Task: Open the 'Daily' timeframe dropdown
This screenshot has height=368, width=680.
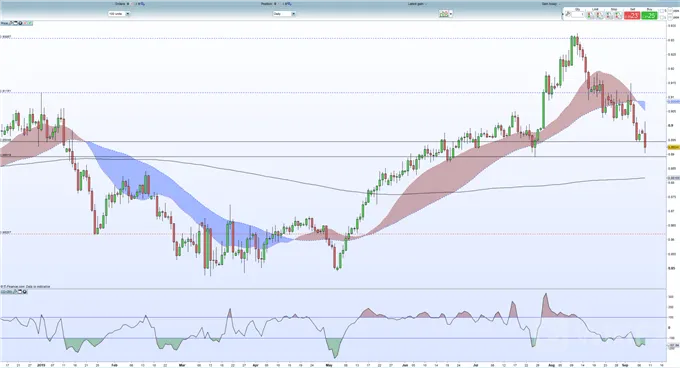Action: (284, 14)
